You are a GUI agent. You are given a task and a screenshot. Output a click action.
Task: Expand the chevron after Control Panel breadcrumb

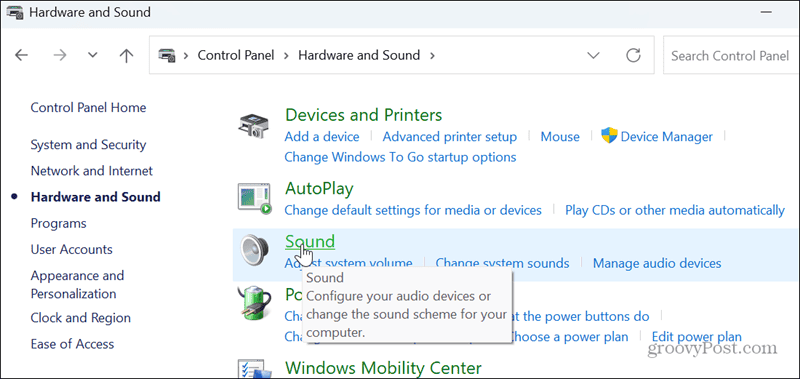tap(286, 55)
